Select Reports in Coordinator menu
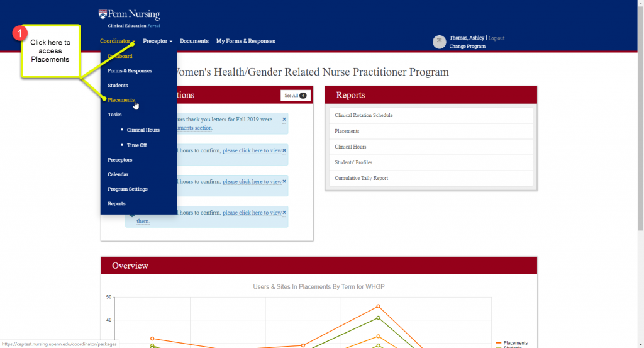This screenshot has width=644, height=348. click(116, 204)
